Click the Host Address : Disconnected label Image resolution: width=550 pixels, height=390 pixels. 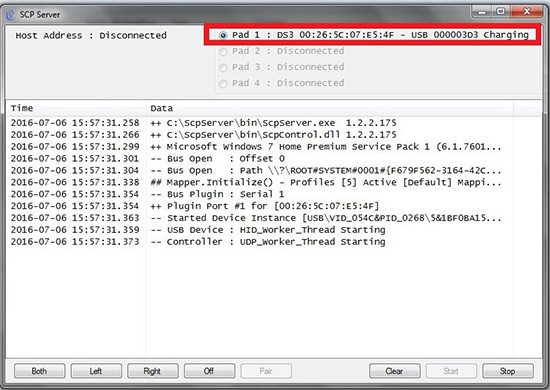[x=91, y=35]
